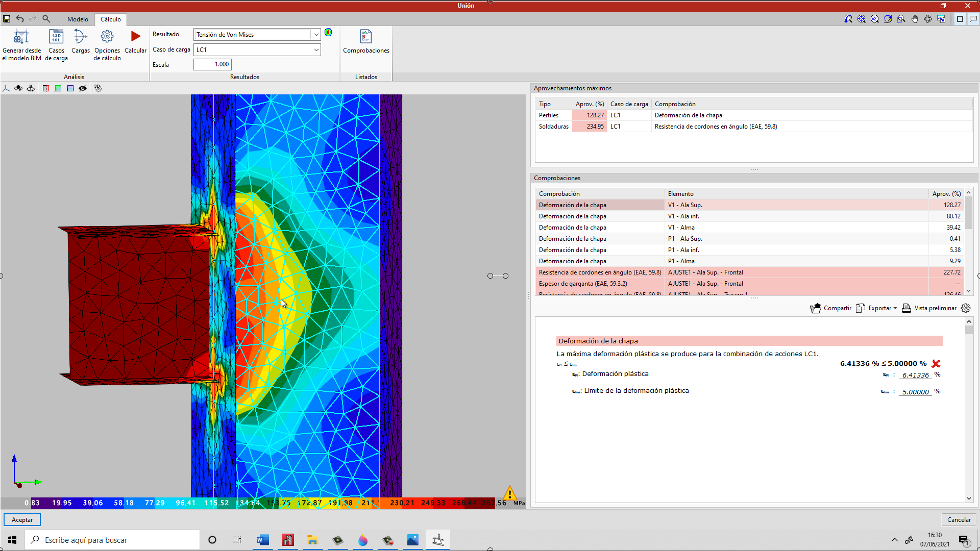Image resolution: width=980 pixels, height=551 pixels.
Task: Open the Comprobaciones report icon
Action: pos(366,37)
